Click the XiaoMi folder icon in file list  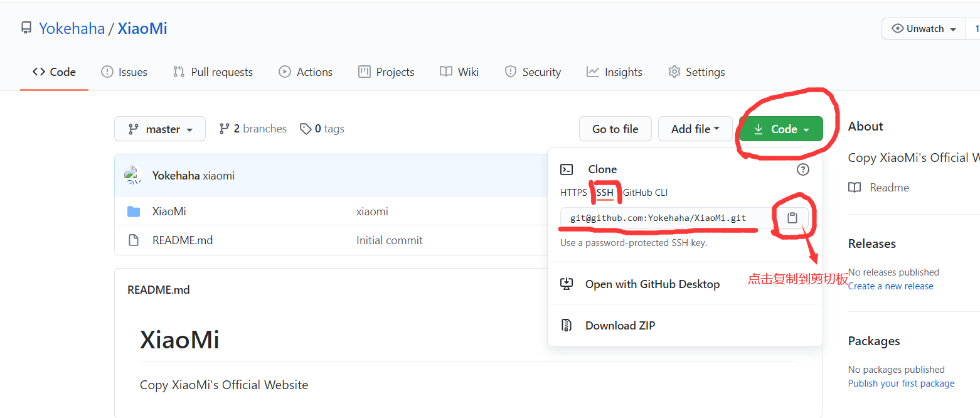134,212
